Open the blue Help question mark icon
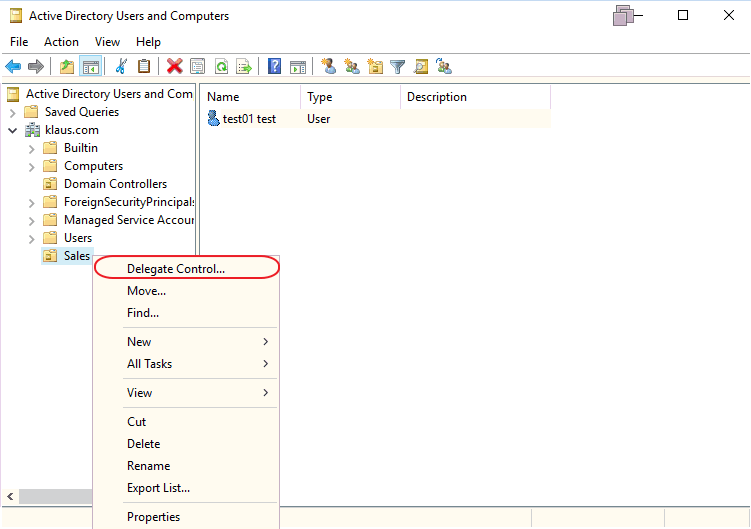 tap(274, 67)
